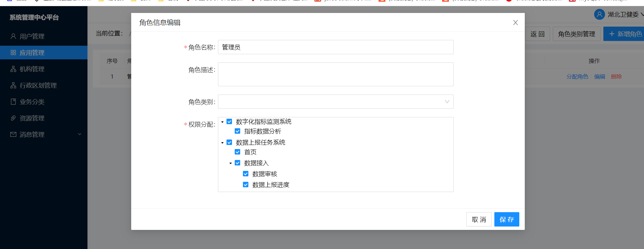Click the 删除 link in row 1
Image resolution: width=644 pixels, height=249 pixels.
[x=616, y=76]
